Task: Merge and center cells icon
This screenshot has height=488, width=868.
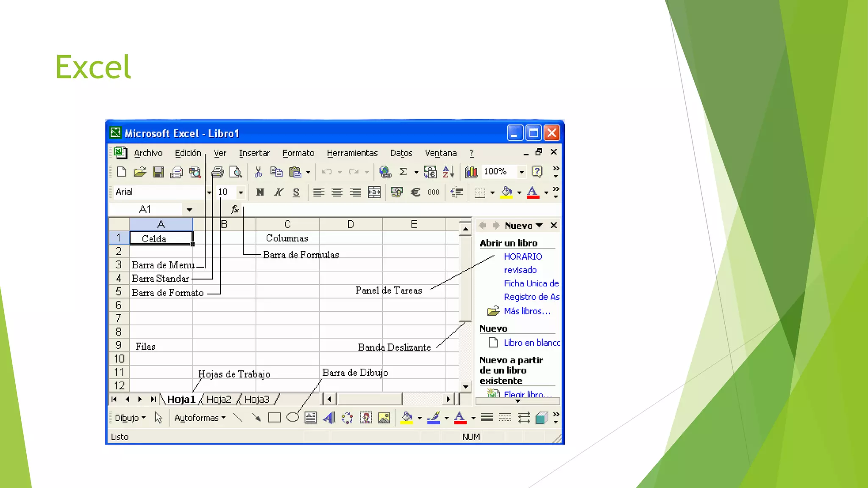Action: click(374, 192)
